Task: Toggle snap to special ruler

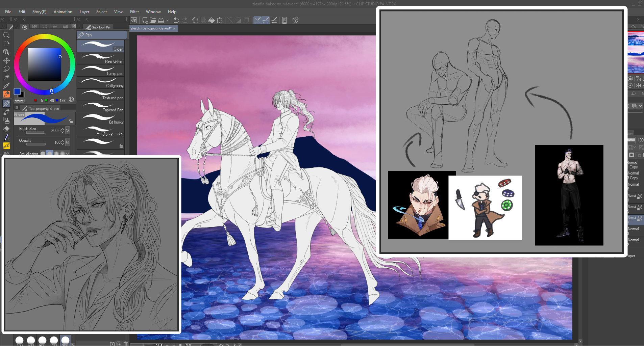Action: click(266, 20)
